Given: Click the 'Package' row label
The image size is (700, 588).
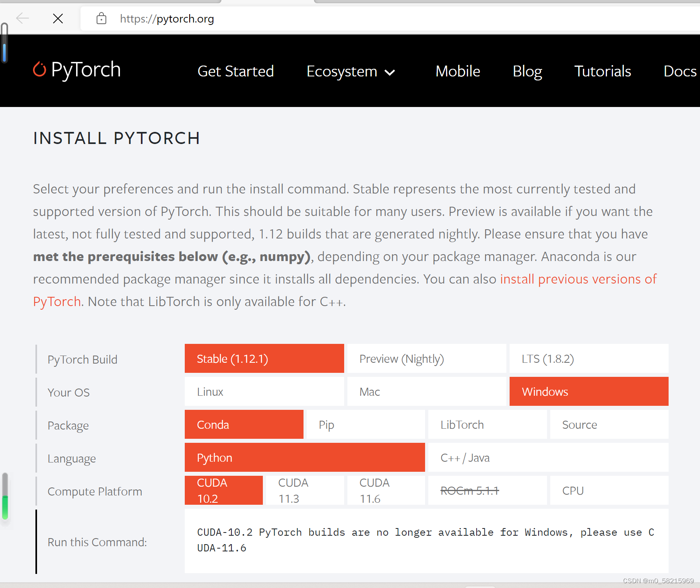Looking at the screenshot, I should coord(68,426).
